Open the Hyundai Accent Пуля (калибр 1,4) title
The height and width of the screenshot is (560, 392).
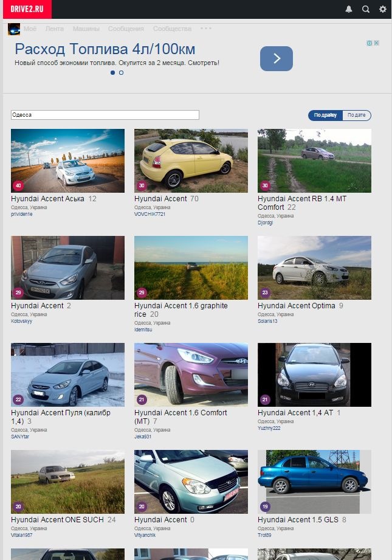(61, 417)
